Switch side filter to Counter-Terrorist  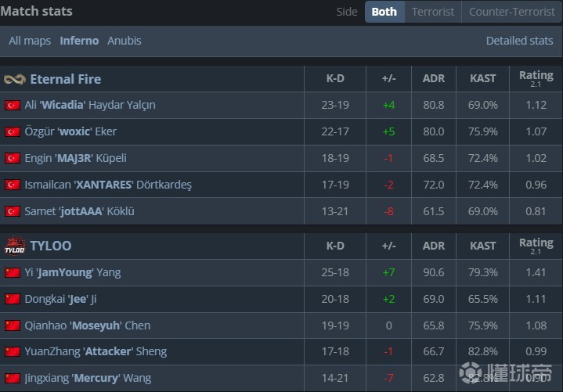[x=511, y=12]
